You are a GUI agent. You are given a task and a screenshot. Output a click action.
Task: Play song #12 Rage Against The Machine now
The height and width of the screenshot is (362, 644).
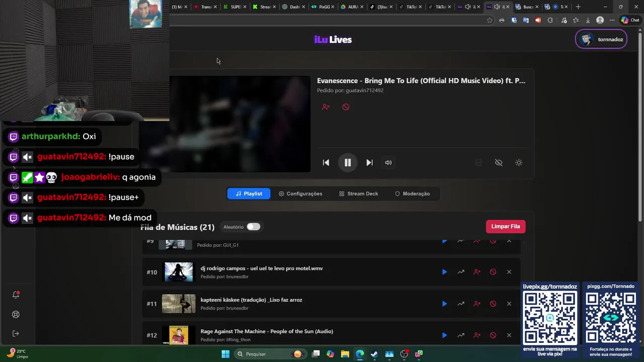pyautogui.click(x=444, y=335)
